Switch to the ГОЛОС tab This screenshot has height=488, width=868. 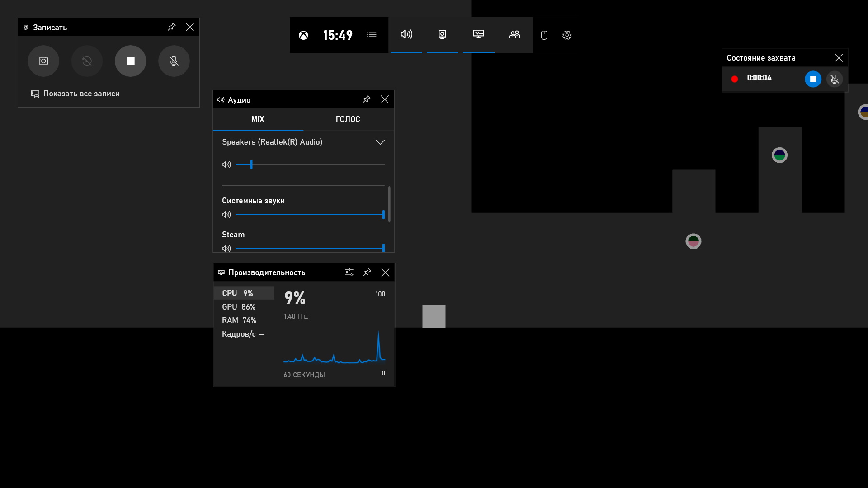(348, 119)
